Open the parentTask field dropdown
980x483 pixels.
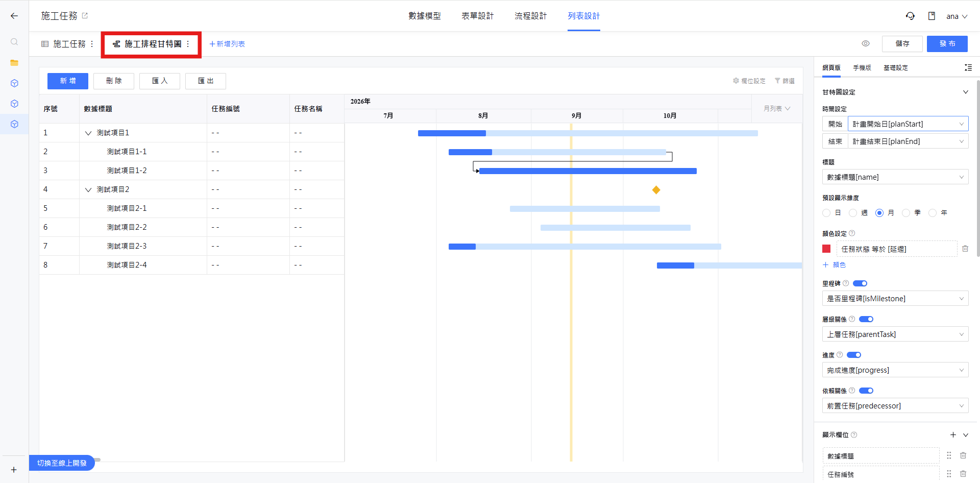coord(895,334)
